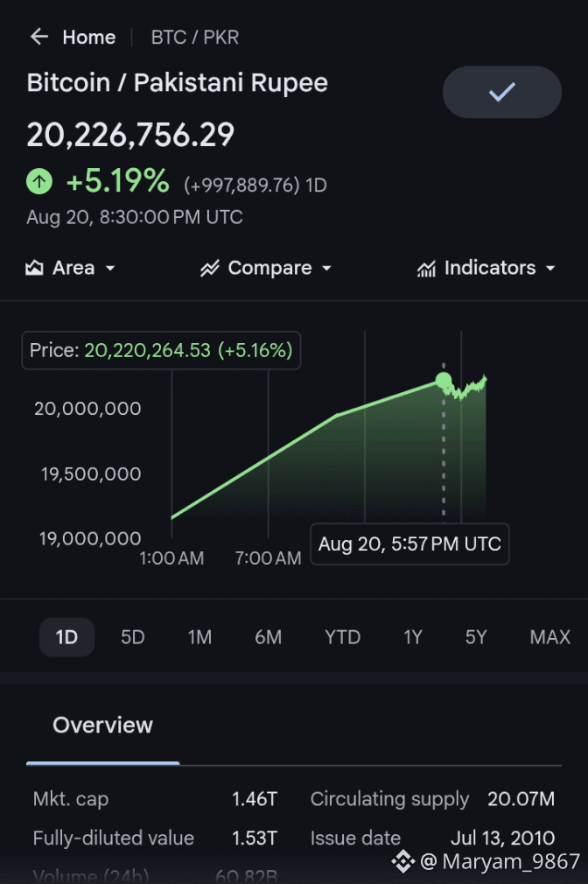Click the green chart cursor dot
Image resolution: width=588 pixels, height=884 pixels.
click(x=444, y=381)
